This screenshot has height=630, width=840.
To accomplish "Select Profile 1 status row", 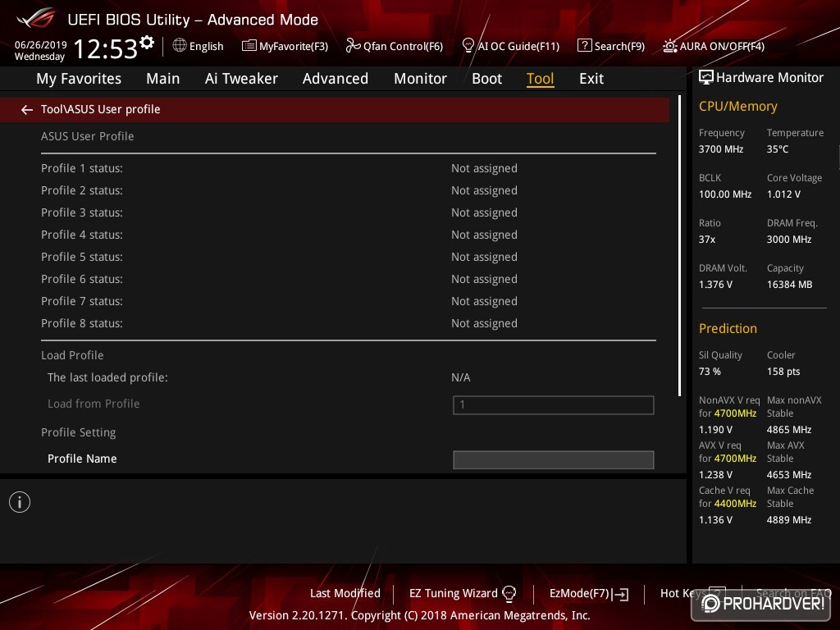I will click(348, 168).
